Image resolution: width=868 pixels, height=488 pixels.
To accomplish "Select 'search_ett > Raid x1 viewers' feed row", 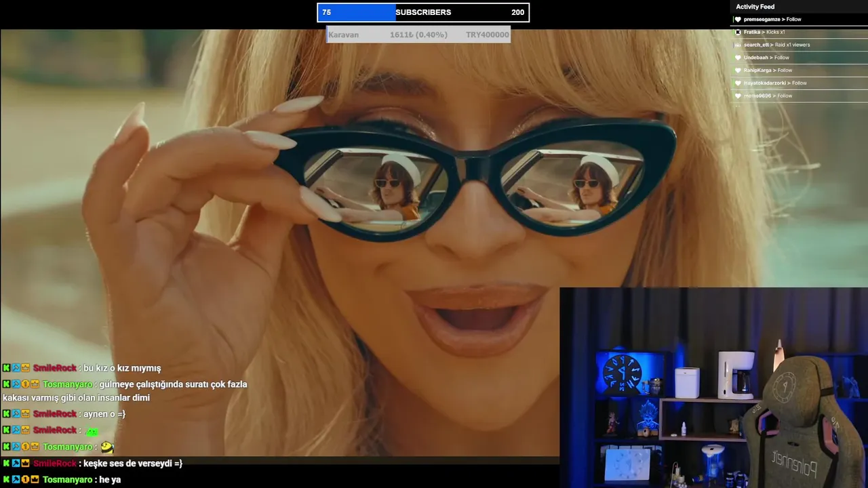I will [799, 45].
